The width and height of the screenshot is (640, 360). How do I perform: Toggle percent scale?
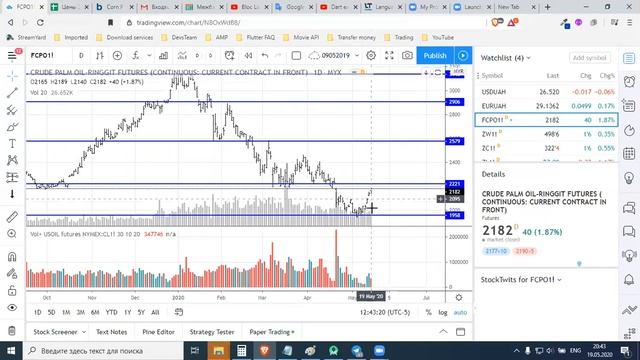(428, 312)
